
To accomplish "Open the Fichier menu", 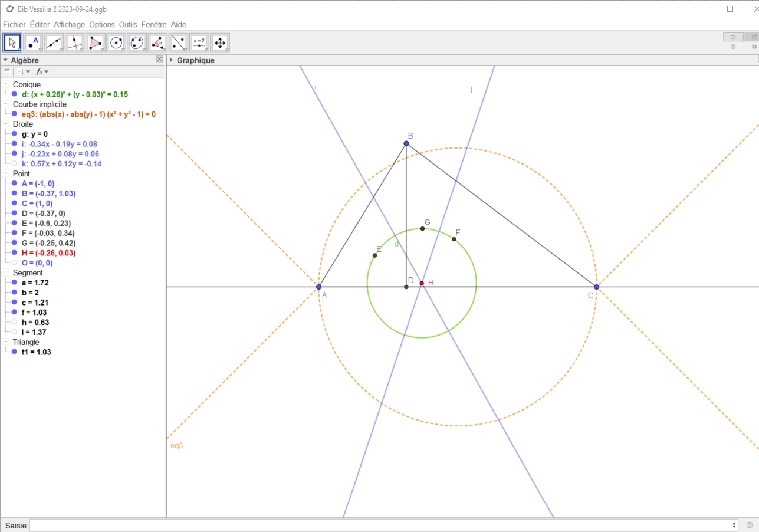I will [x=14, y=25].
